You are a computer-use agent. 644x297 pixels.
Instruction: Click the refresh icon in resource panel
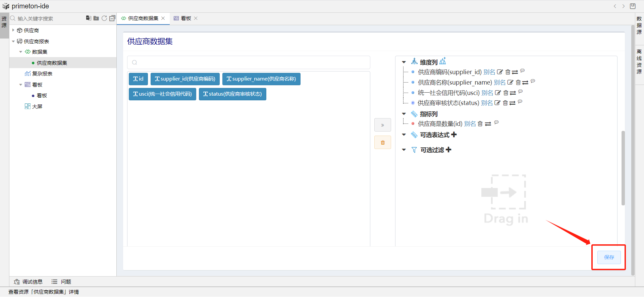click(104, 18)
